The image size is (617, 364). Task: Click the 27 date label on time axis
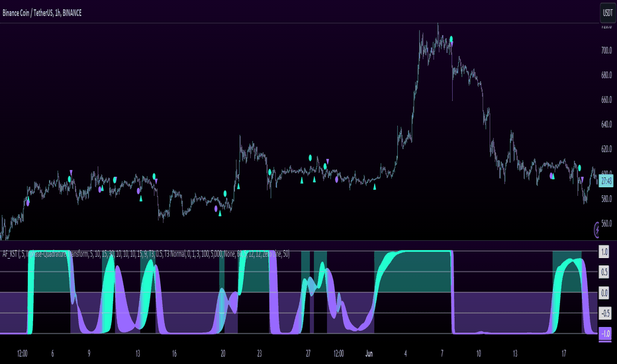point(308,353)
